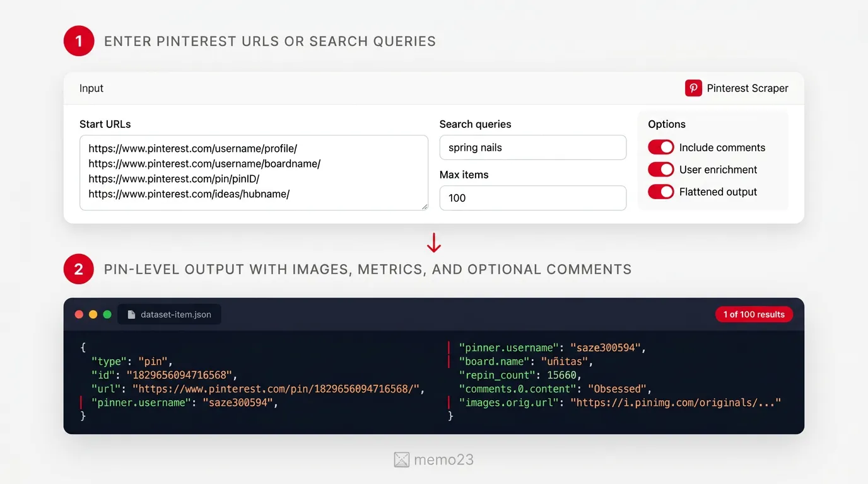Click the yellow window dot
This screenshot has height=484, width=868.
pyautogui.click(x=93, y=314)
